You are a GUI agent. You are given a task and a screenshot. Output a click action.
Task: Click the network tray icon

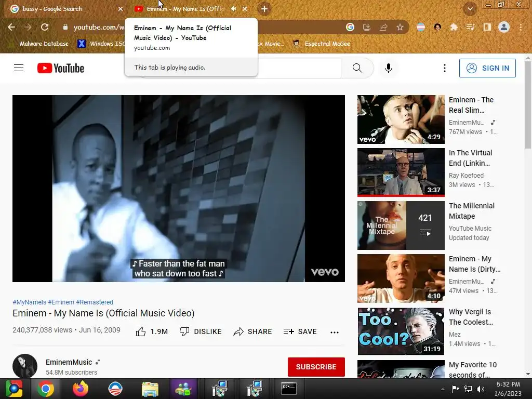[x=468, y=389]
